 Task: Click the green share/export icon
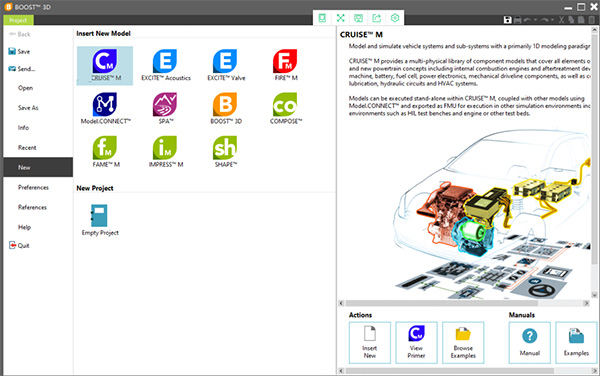pos(377,18)
